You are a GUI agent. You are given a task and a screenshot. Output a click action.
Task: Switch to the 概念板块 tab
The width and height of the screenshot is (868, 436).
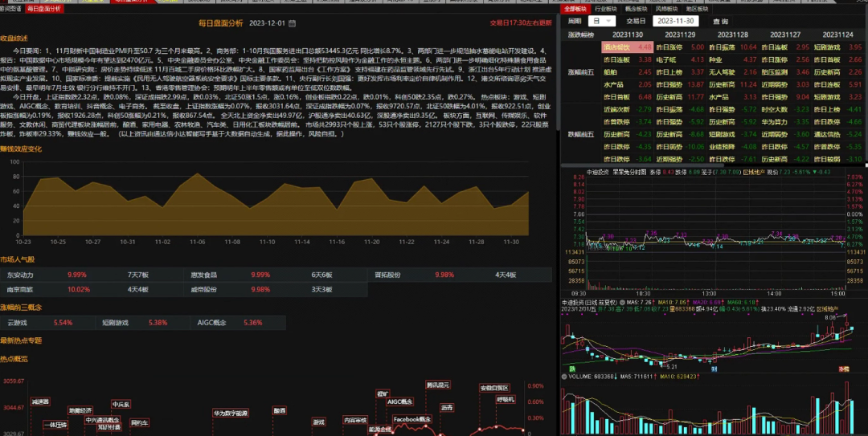click(x=636, y=9)
